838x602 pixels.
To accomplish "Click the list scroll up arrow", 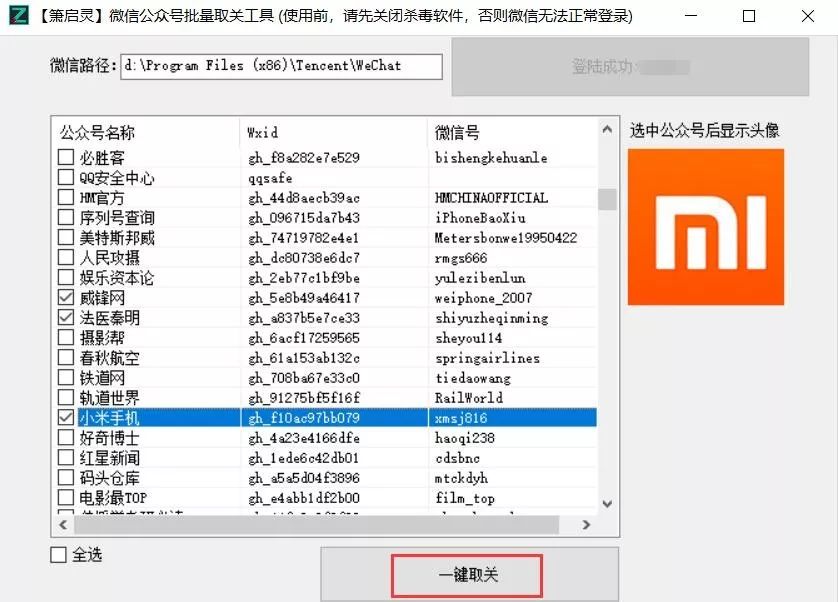I will tap(607, 129).
